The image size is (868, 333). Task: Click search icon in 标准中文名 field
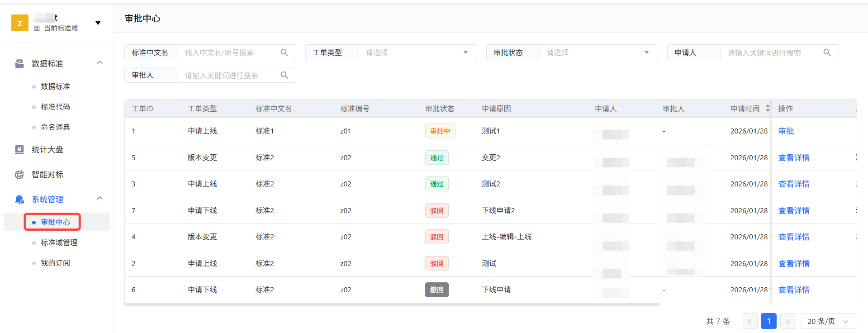pyautogui.click(x=284, y=52)
